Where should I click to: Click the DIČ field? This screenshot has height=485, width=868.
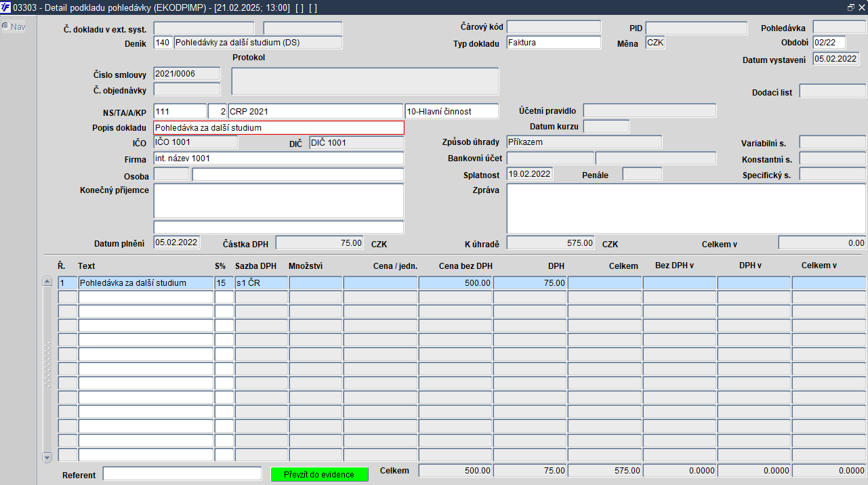coord(356,142)
